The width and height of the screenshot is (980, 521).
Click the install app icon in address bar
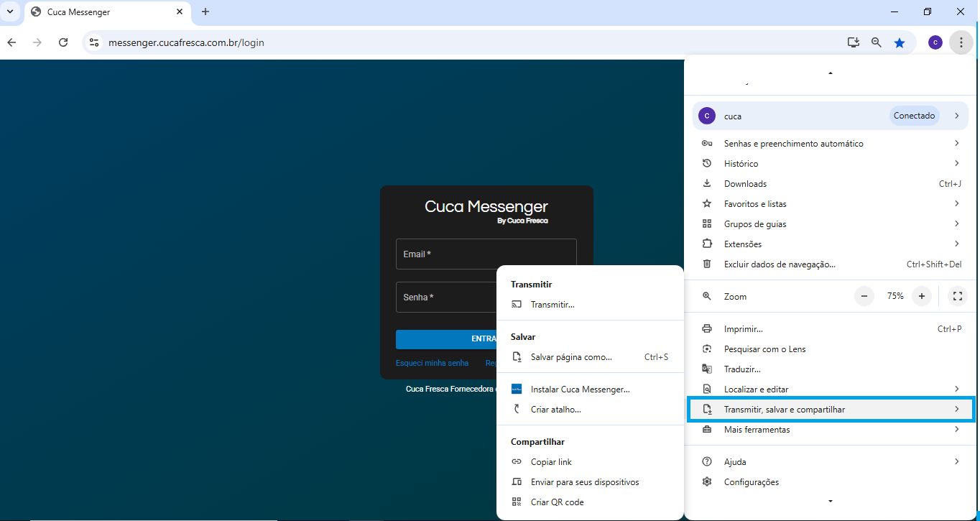[x=854, y=42]
